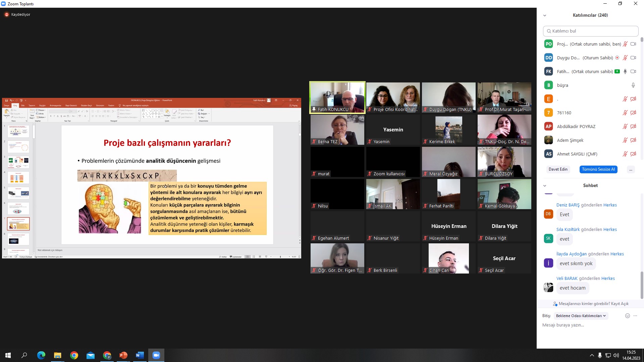
Task: Open the participants more-options button beside Tümünü Sessize Al
Action: 631,169
